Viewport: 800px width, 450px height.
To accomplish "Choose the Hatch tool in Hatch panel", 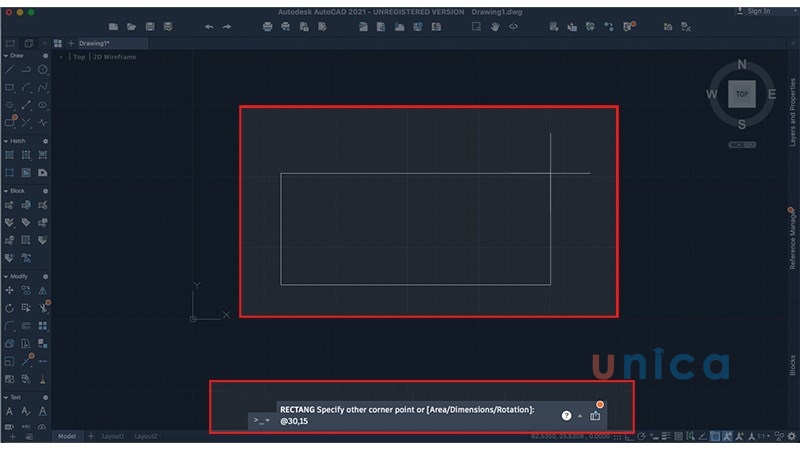I will point(10,155).
